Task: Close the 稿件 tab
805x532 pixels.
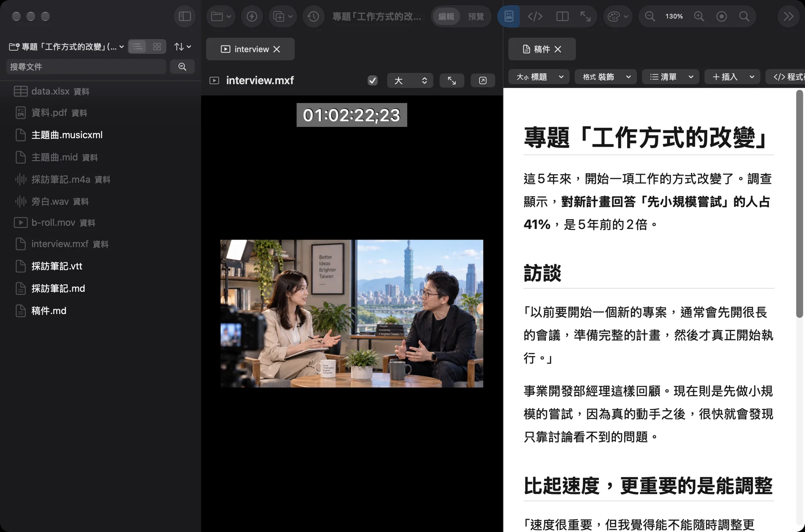Action: (x=558, y=49)
